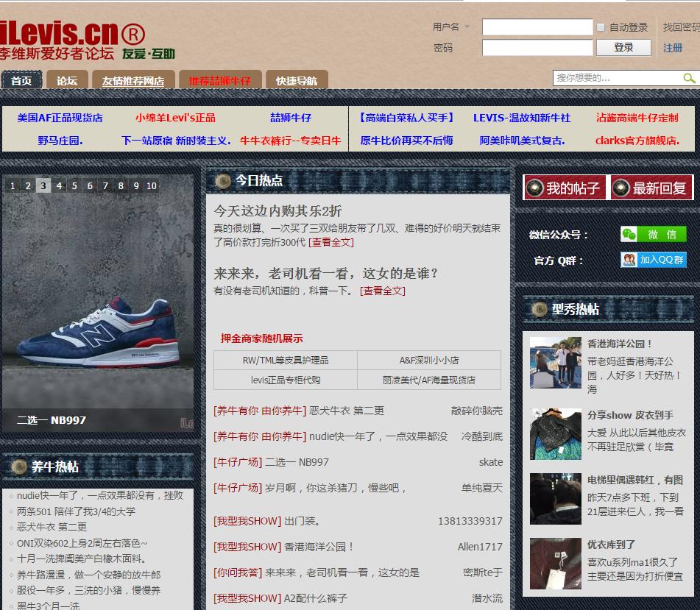Open the 阿美咔叽美式复古 link

522,141
